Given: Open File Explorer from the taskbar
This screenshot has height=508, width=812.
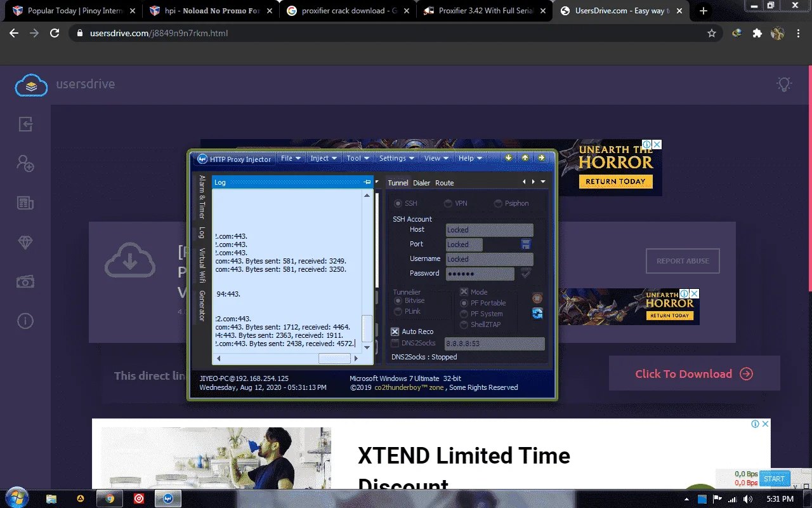Looking at the screenshot, I should (x=51, y=498).
